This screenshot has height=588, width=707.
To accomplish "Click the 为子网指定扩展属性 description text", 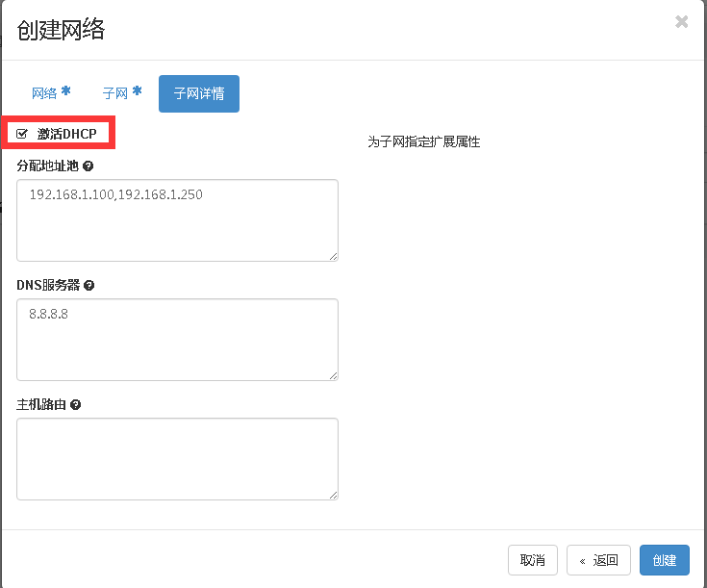I will pyautogui.click(x=424, y=141).
